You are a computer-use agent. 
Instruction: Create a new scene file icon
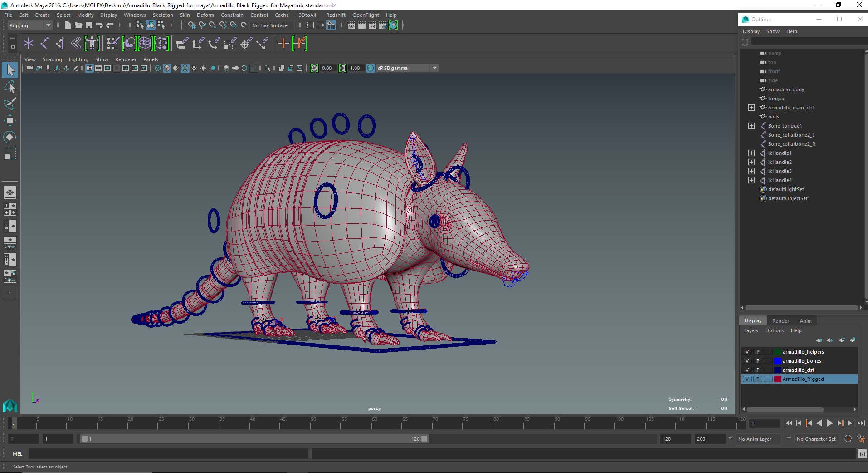point(68,25)
